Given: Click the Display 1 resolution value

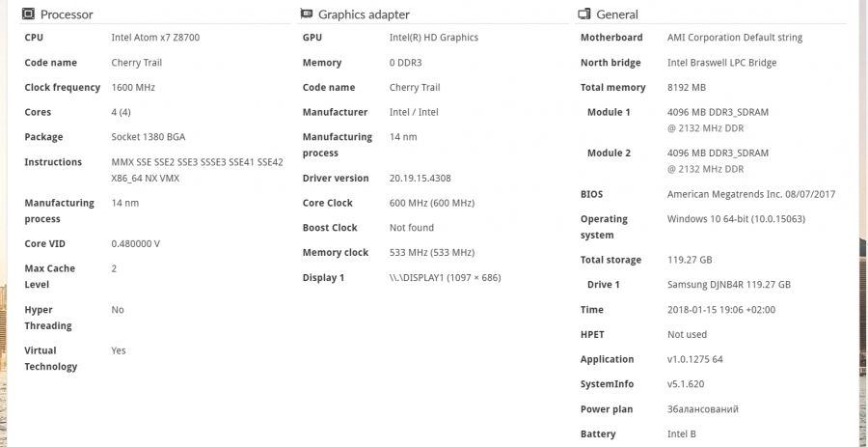Looking at the screenshot, I should (445, 278).
